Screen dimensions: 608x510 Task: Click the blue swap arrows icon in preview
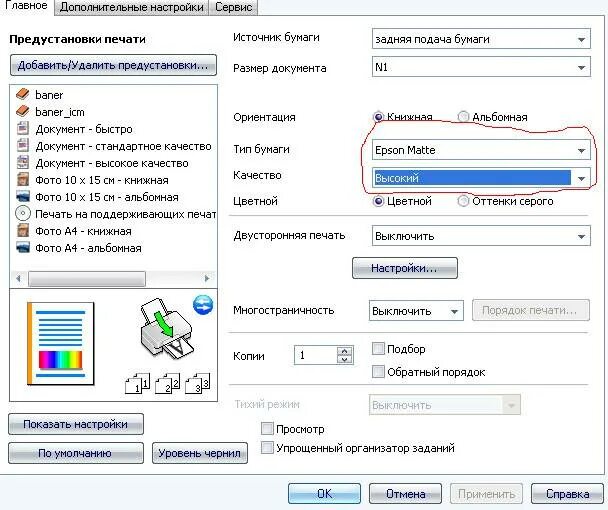203,305
